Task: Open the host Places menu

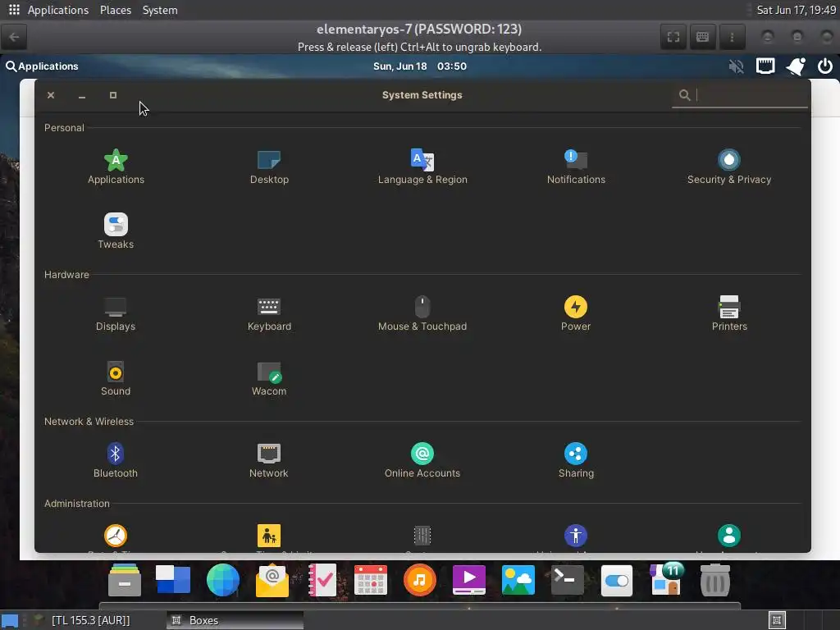Action: point(115,10)
